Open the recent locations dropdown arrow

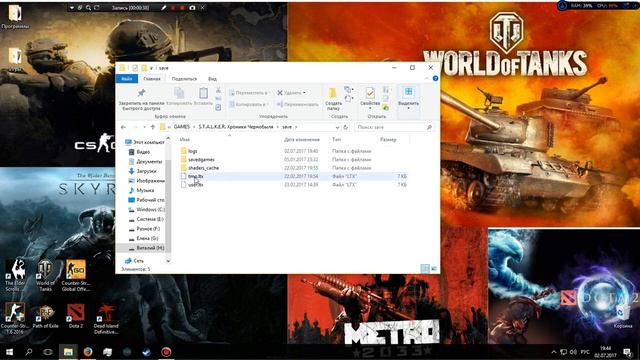144,127
